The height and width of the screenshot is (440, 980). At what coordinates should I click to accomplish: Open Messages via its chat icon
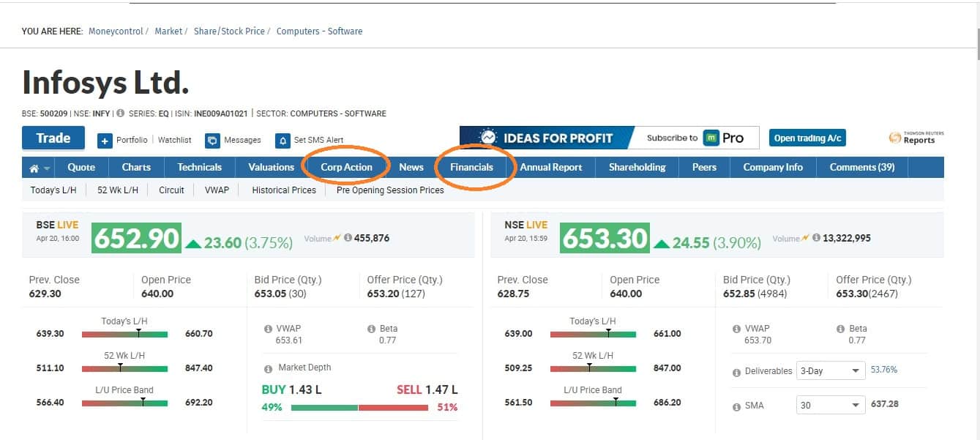tap(212, 141)
